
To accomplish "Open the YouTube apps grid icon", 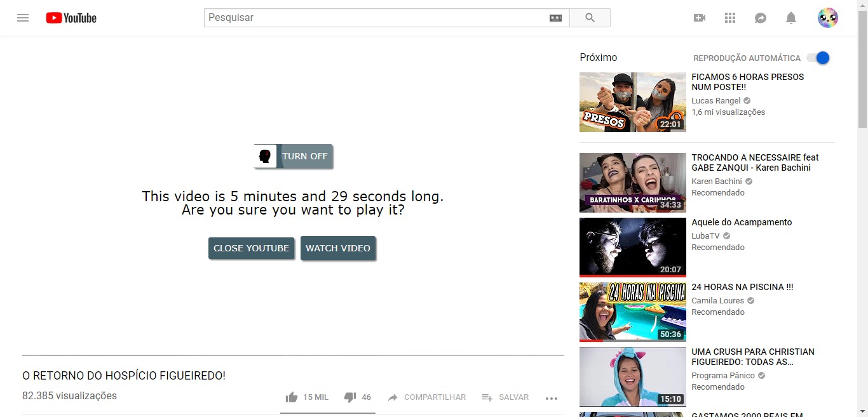I will click(x=730, y=18).
